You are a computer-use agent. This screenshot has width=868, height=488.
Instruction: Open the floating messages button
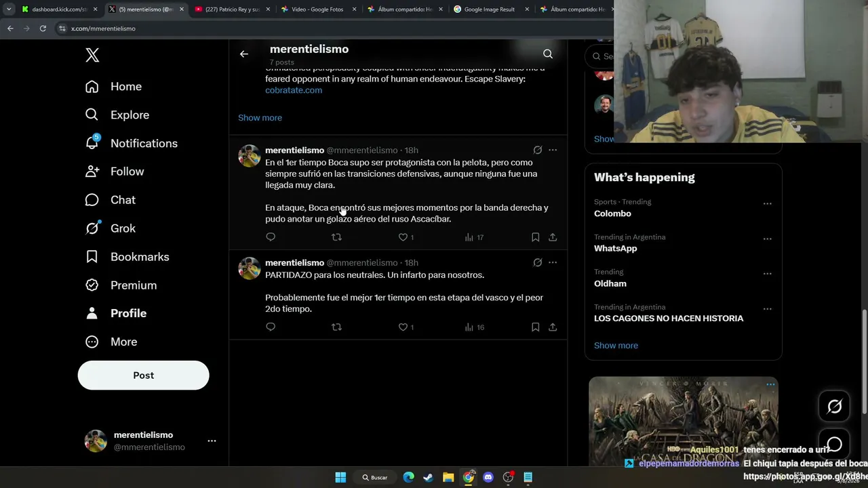point(834,444)
